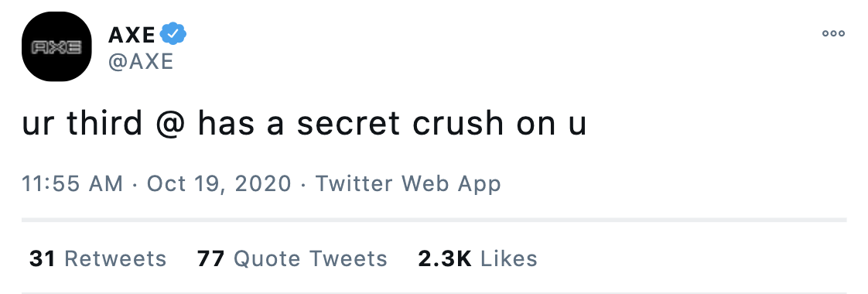The width and height of the screenshot is (868, 294).
Task: Visit the @AXE handle link
Action: pyautogui.click(x=141, y=61)
